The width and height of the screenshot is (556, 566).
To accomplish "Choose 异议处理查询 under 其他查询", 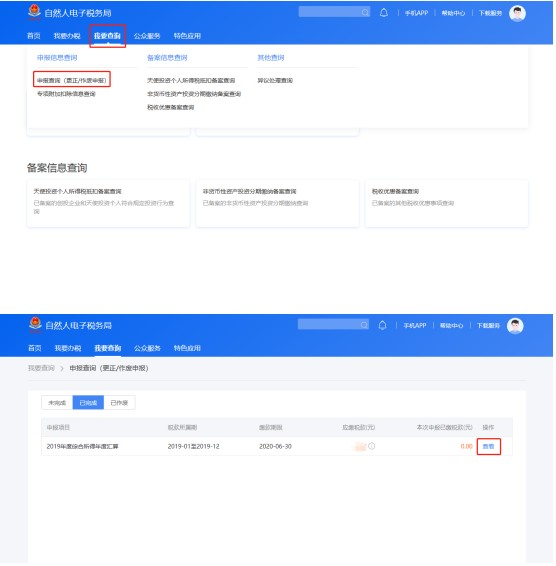I will [276, 81].
